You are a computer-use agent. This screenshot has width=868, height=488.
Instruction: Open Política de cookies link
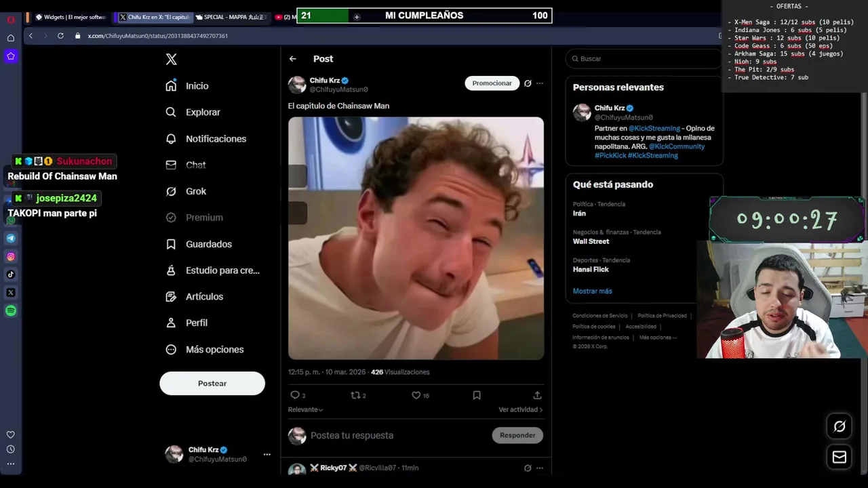(594, 327)
